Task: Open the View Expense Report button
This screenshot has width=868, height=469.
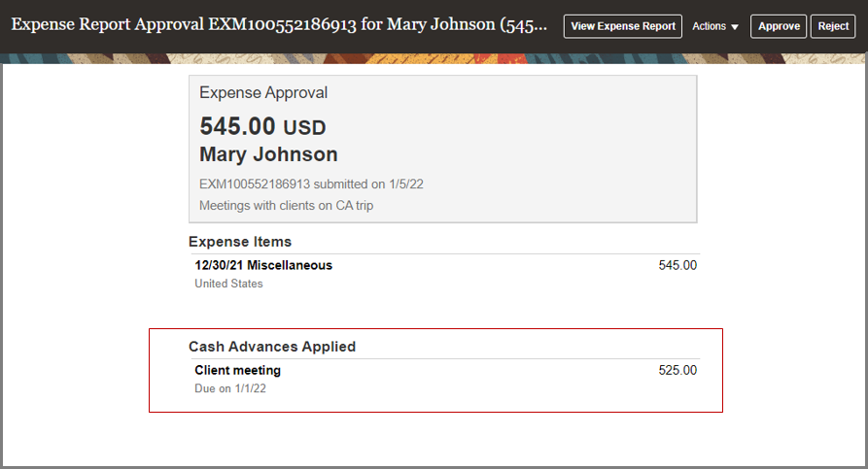Action: pyautogui.click(x=622, y=26)
